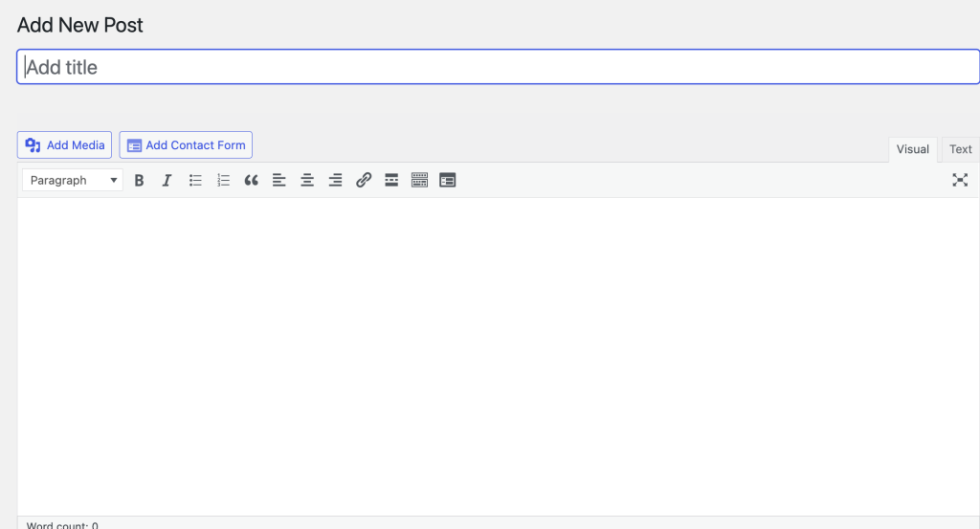The width and height of the screenshot is (980, 529).
Task: Open the Paragraph format dropdown
Action: (73, 180)
